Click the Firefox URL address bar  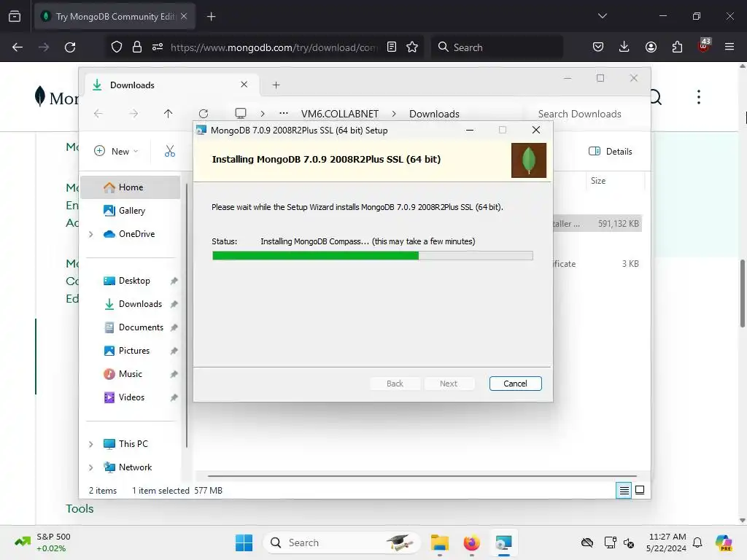click(274, 47)
